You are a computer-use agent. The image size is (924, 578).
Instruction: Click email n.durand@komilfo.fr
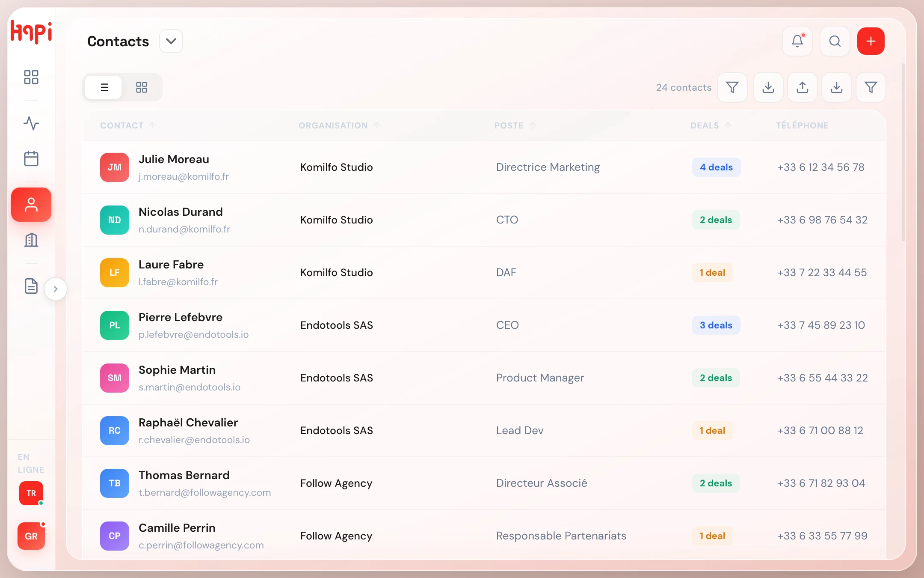click(x=184, y=229)
